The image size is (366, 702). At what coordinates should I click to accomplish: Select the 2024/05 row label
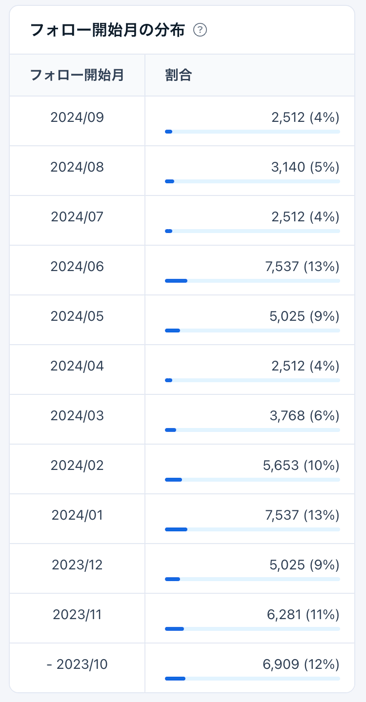[x=77, y=317]
